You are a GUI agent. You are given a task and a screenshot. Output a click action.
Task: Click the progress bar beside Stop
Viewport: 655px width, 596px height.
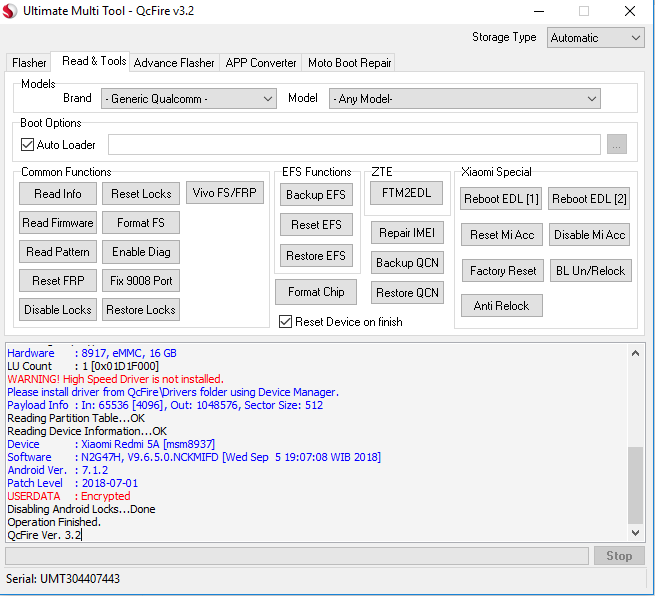pos(297,556)
